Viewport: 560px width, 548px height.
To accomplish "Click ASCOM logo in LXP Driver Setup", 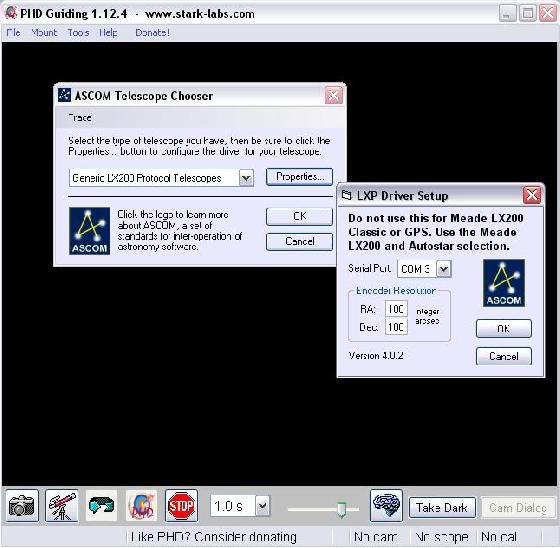I will pyautogui.click(x=504, y=283).
